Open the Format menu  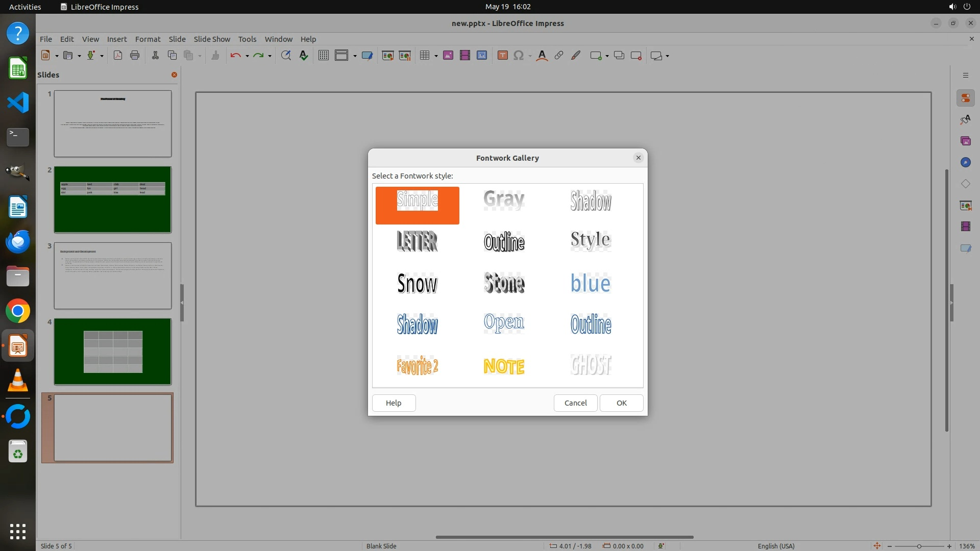148,39
